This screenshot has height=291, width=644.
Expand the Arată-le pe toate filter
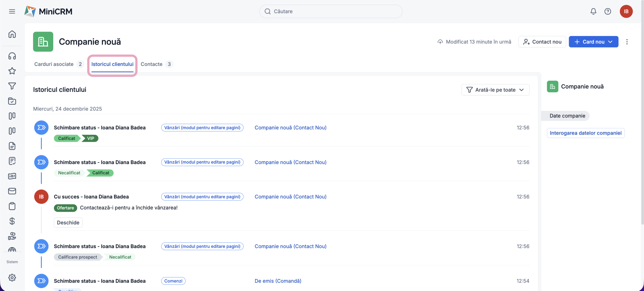[x=495, y=90]
